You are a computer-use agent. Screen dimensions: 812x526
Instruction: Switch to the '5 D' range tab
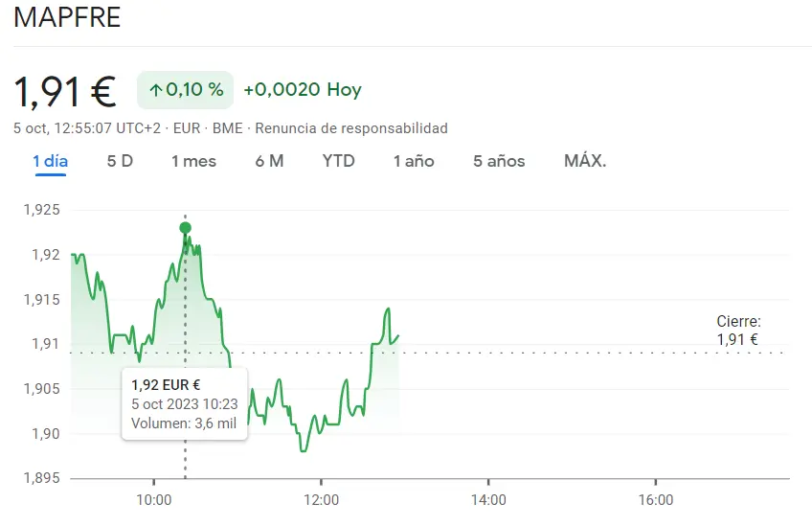click(120, 161)
